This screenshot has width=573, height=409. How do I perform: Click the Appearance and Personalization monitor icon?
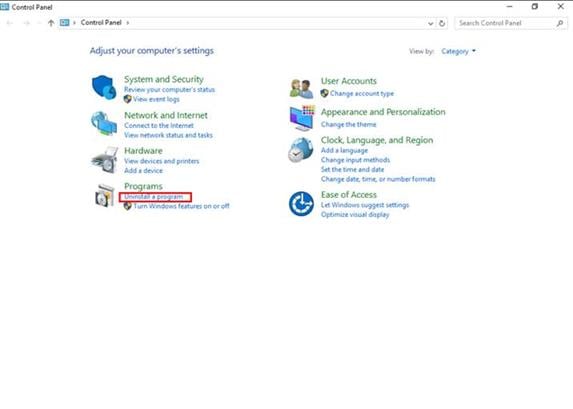pos(302,118)
